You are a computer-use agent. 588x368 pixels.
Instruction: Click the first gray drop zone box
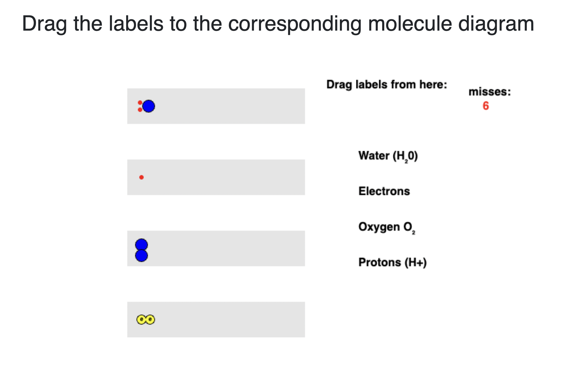216,106
